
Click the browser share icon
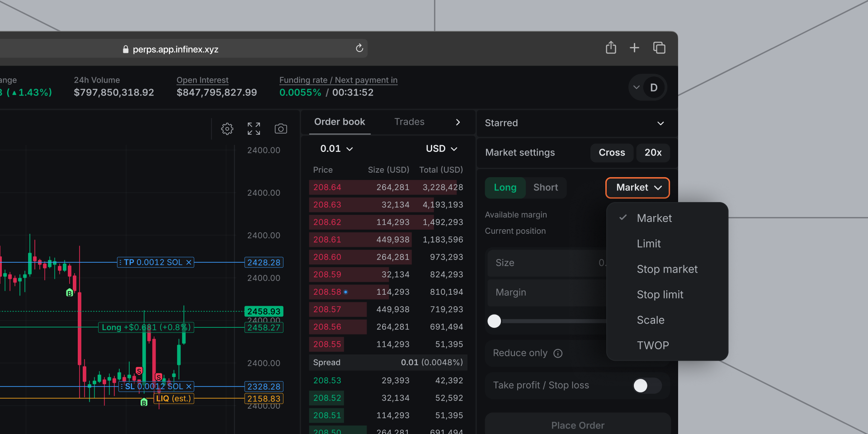(611, 47)
